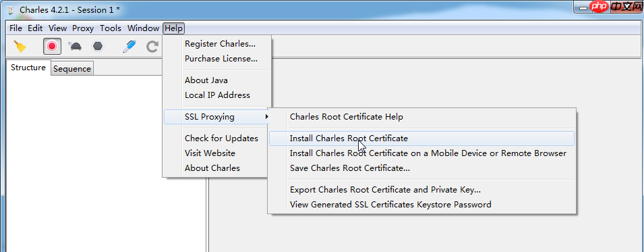Image resolution: width=644 pixels, height=252 pixels.
Task: Switch to the Sequence tab
Action: (x=72, y=69)
